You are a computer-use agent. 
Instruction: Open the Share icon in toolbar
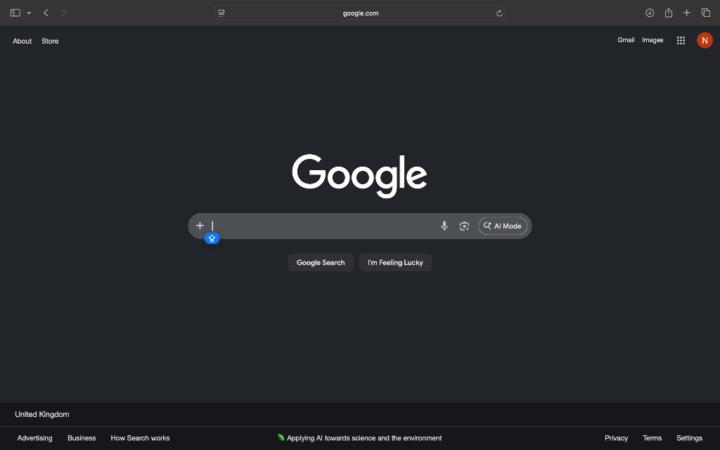669,13
